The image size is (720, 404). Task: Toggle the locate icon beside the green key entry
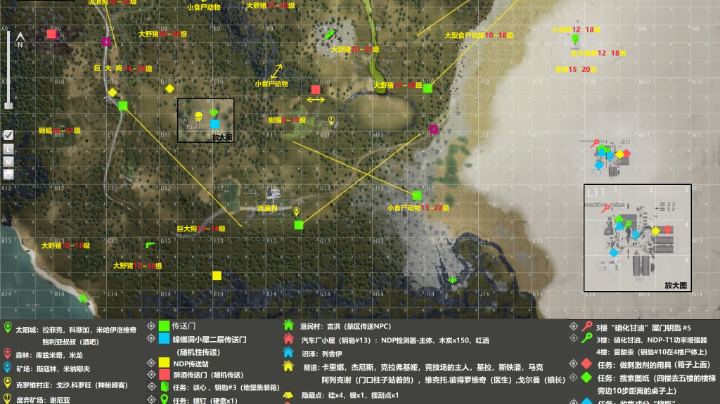(573, 338)
